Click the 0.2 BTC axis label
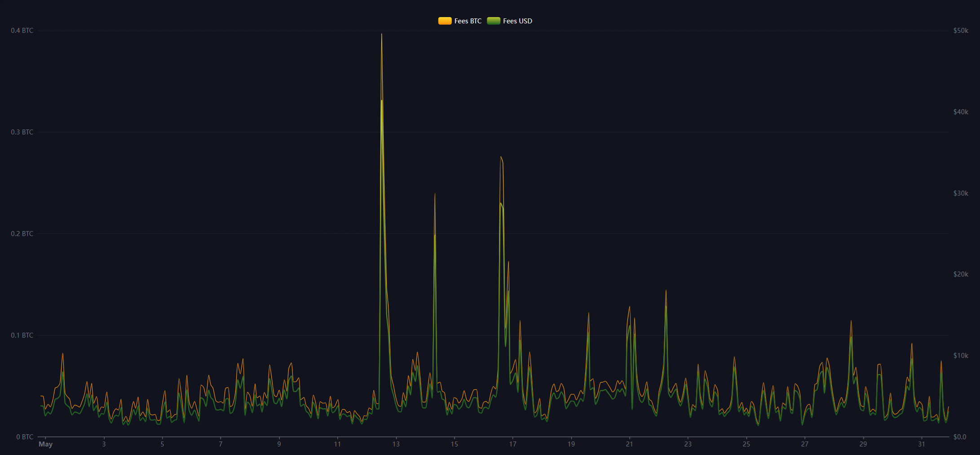The image size is (980, 455). (22, 234)
